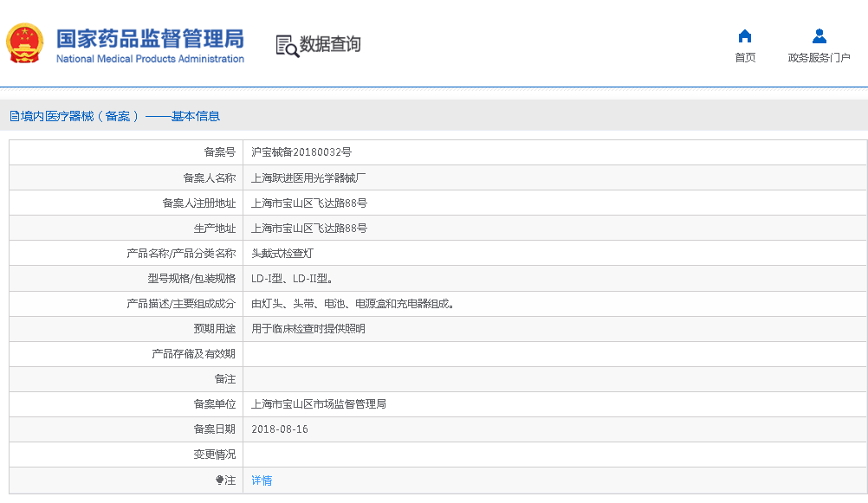
Task: Click the model spec LD-I型、LD-II型 value
Action: tap(292, 279)
